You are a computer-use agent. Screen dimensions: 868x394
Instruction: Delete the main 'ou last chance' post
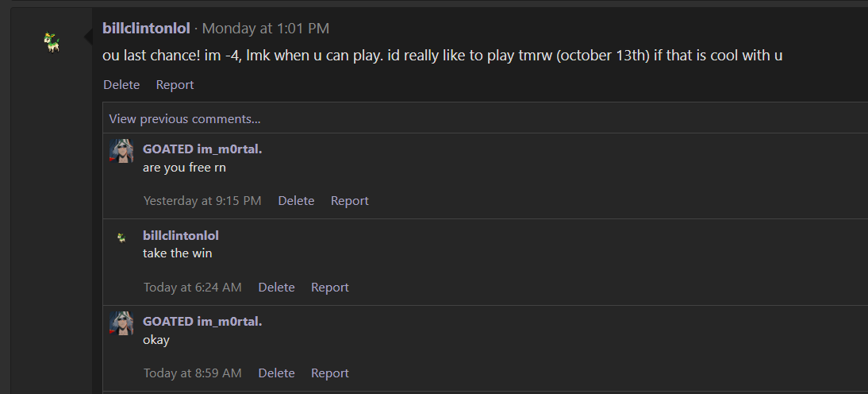click(121, 85)
